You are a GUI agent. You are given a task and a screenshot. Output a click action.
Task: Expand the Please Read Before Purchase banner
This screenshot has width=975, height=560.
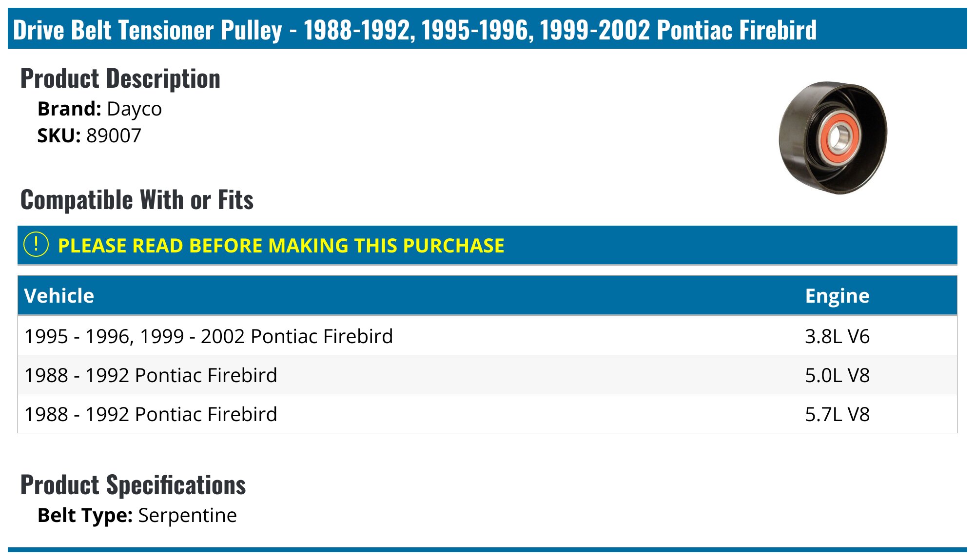pos(281,246)
